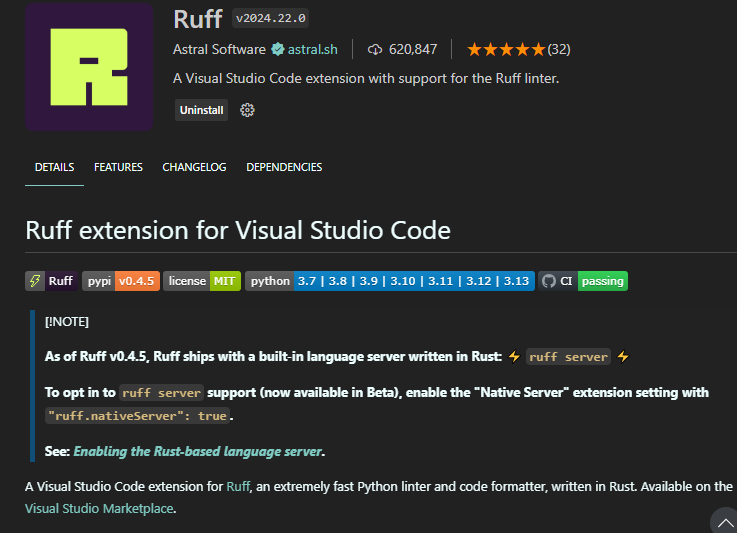Click the Ruff lightning badge
The width and height of the screenshot is (737, 533).
(51, 281)
